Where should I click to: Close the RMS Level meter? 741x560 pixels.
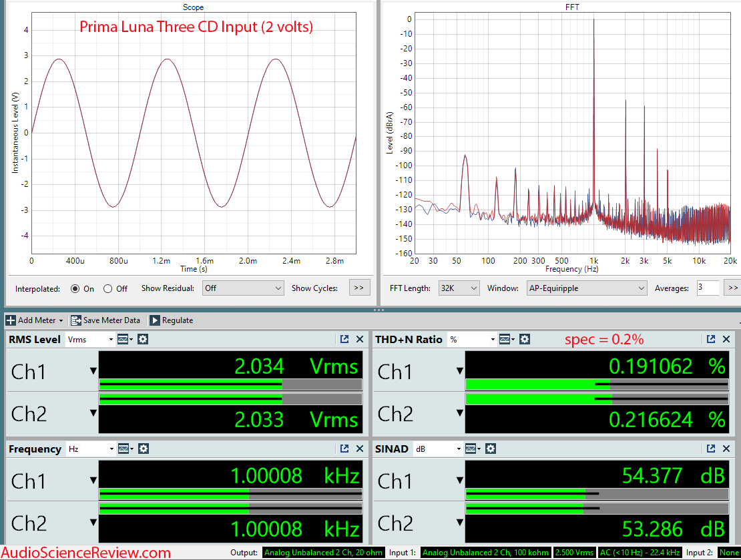coord(360,339)
